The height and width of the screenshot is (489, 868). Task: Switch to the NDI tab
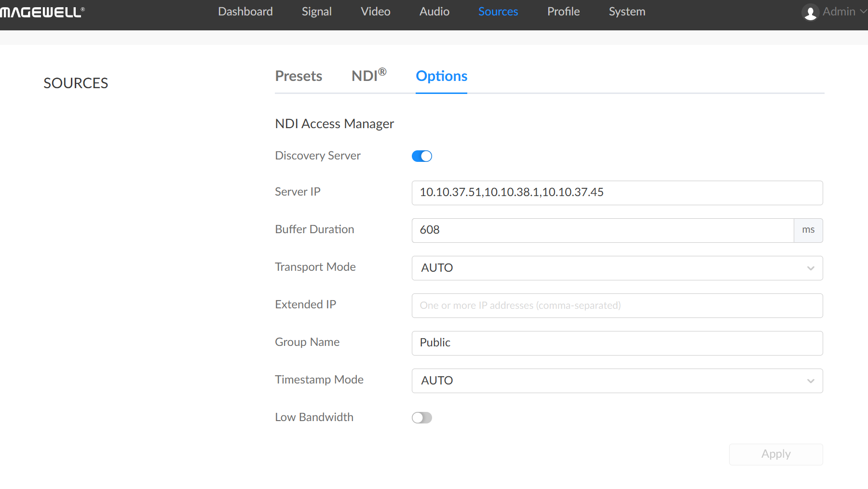point(368,76)
